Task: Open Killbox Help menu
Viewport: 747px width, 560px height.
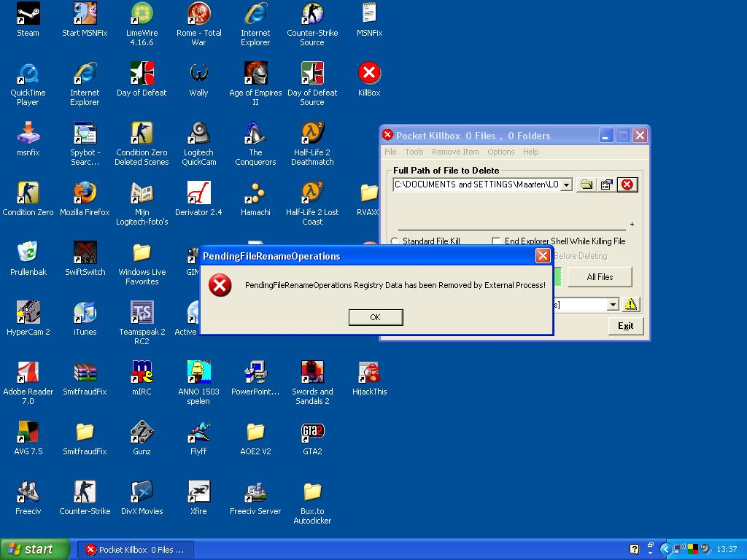Action: pos(531,152)
